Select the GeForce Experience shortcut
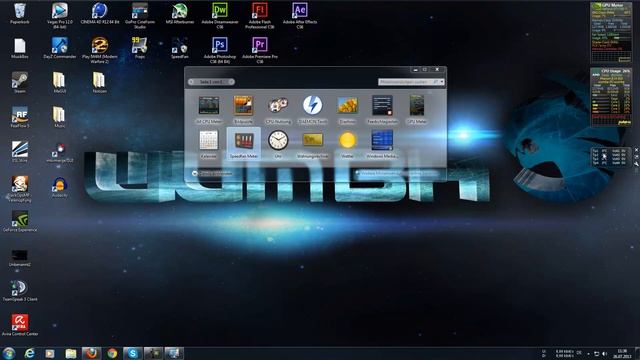640x360 pixels. click(20, 222)
